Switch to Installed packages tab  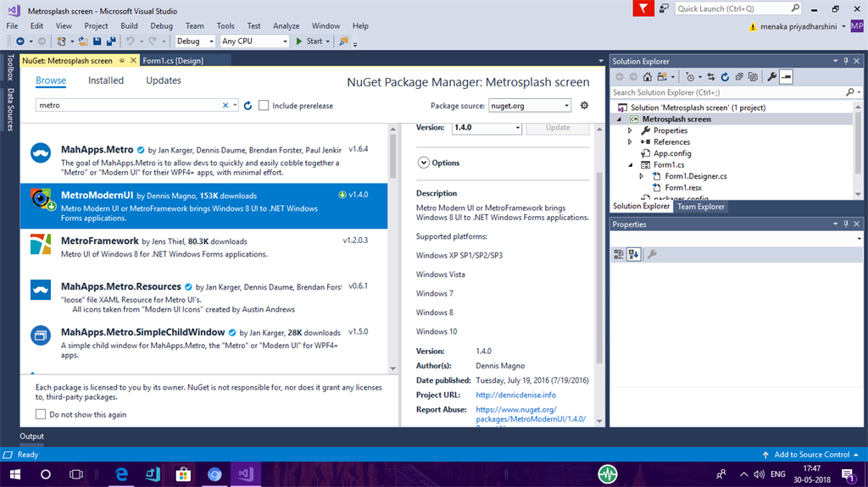point(106,80)
